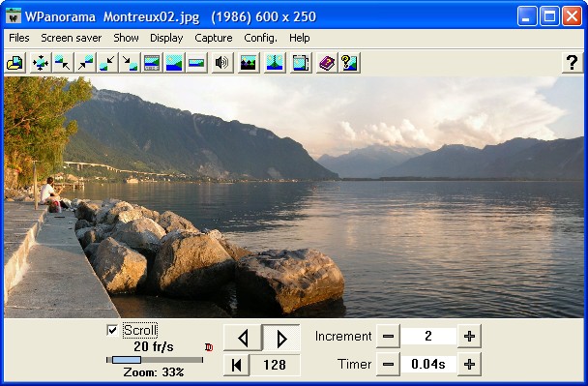
Task: Open the Show menu
Action: click(126, 38)
